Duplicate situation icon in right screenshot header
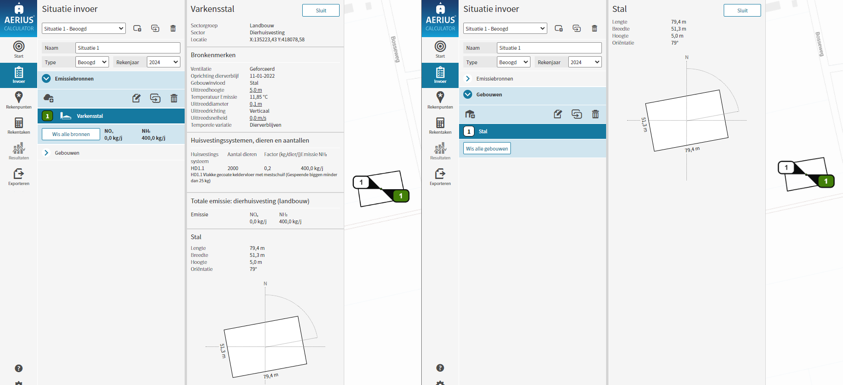 (576, 28)
